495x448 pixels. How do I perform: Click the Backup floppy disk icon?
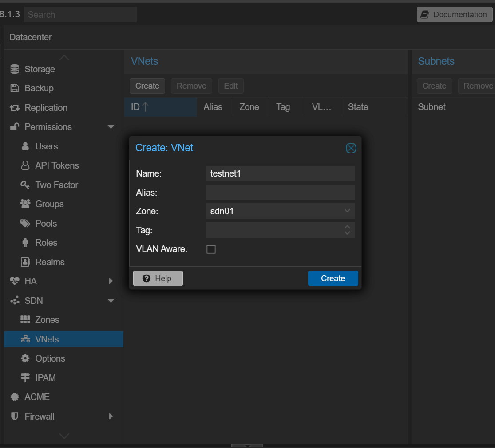[x=15, y=88]
